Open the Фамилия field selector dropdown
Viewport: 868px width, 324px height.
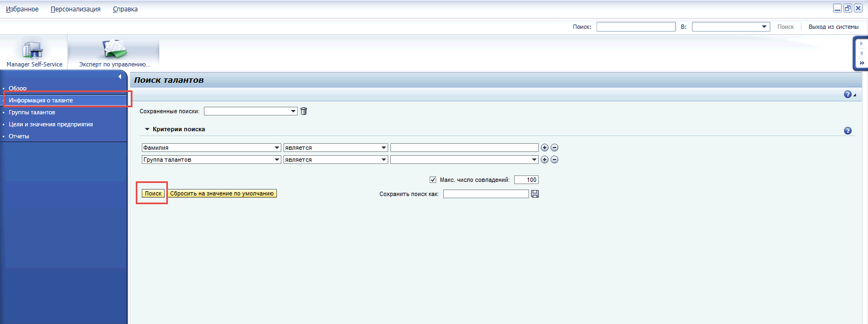(x=211, y=148)
